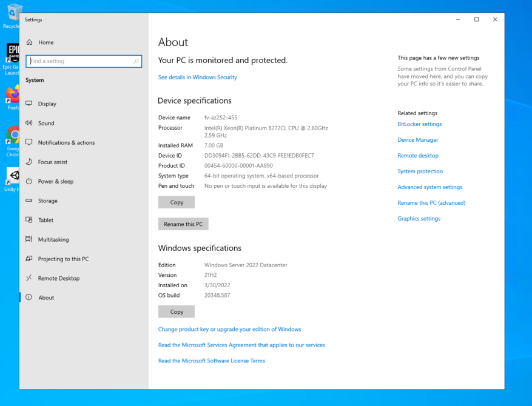
Task: Click the Home house icon
Action: (x=30, y=42)
